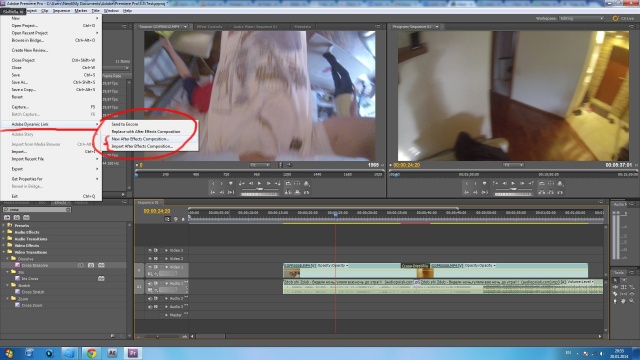The image size is (640, 360).
Task: Toggle Video 3 track output eye
Action: click(x=150, y=250)
